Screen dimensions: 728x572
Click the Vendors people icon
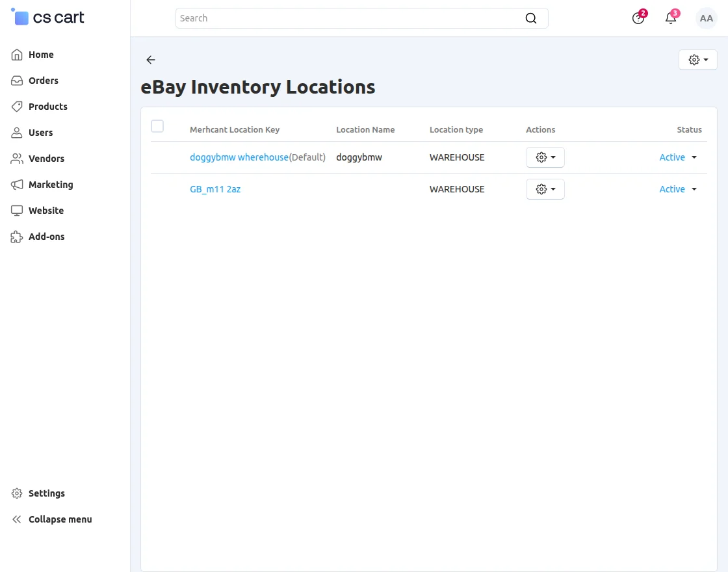tap(17, 159)
